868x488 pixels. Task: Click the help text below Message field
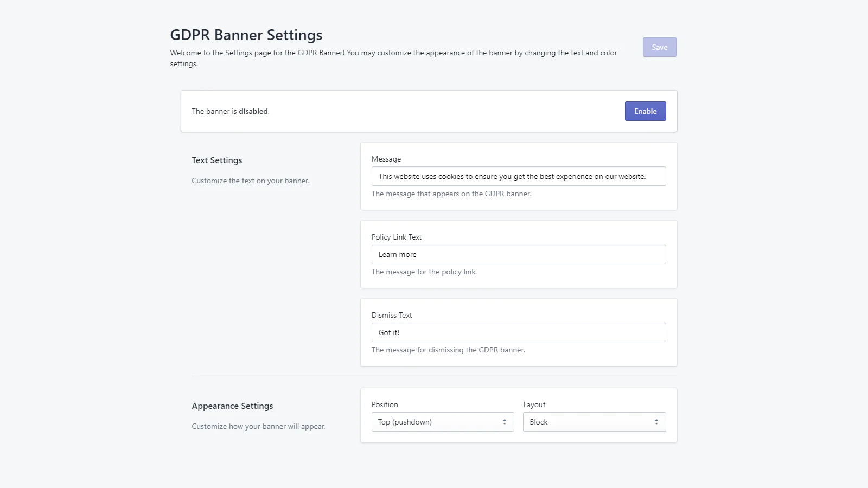tap(451, 194)
